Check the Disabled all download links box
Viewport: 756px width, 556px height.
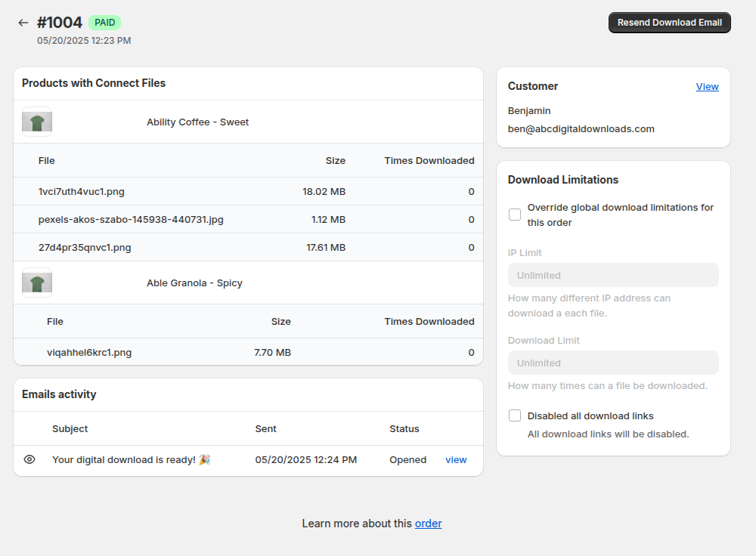click(515, 415)
